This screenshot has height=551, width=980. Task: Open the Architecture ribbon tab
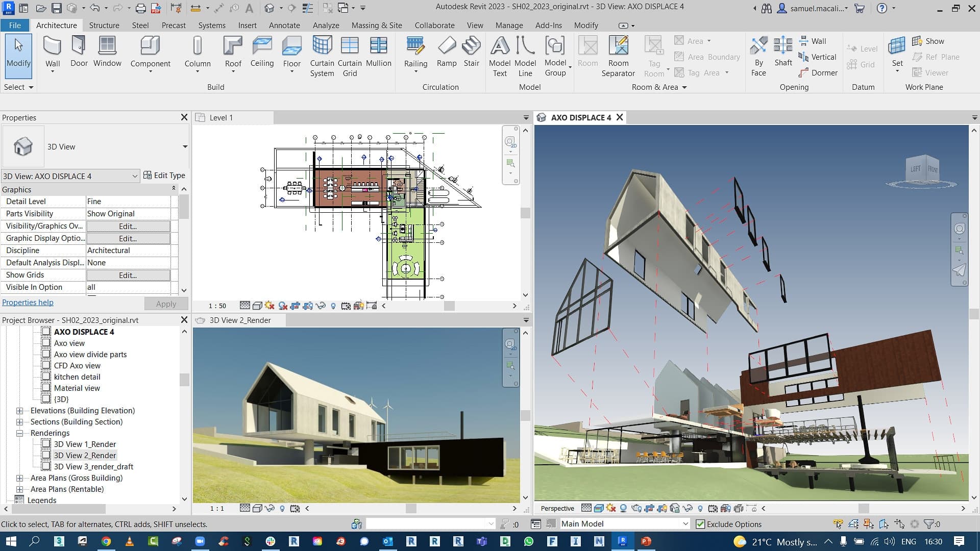(x=56, y=25)
